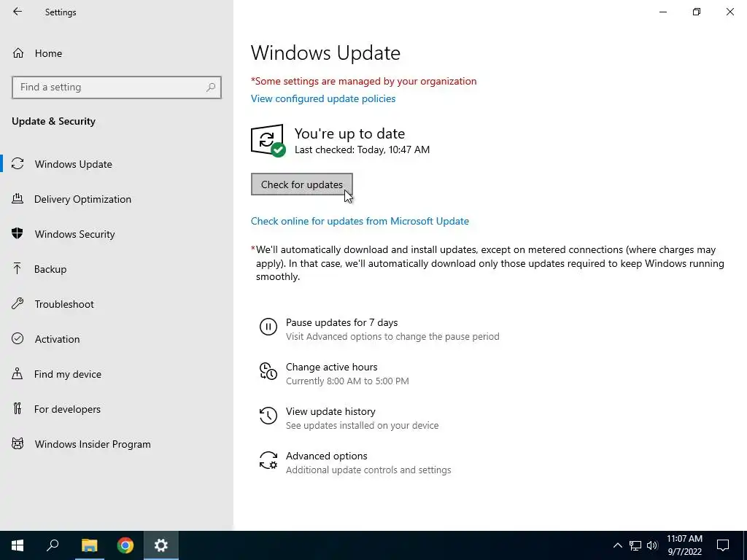Open Delivery Optimization settings page
Image resolution: width=747 pixels, height=560 pixels.
117,199
